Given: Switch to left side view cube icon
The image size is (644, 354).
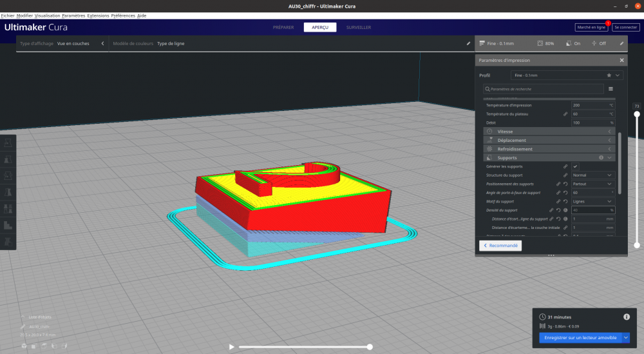Looking at the screenshot, I should (54, 346).
